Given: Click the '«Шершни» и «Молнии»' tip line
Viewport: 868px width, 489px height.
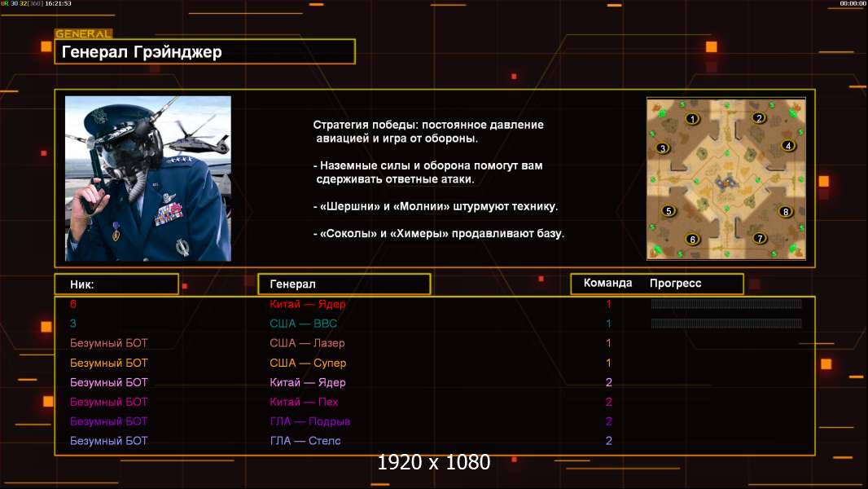Looking at the screenshot, I should click(x=436, y=206).
